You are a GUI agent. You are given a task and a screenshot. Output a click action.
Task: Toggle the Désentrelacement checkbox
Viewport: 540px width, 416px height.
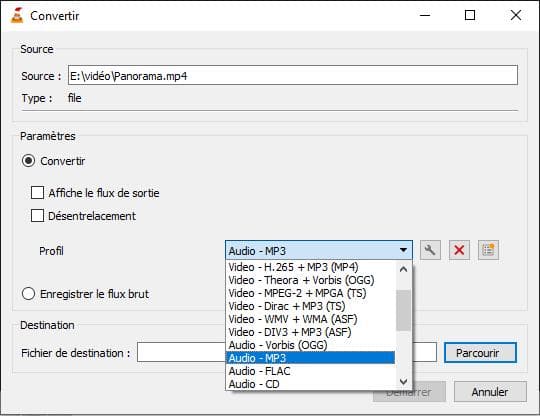point(37,216)
